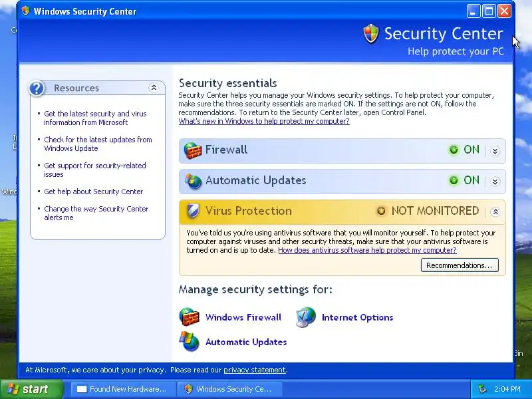
Task: Click the green Automatic Updates ON indicator
Action: pos(454,180)
